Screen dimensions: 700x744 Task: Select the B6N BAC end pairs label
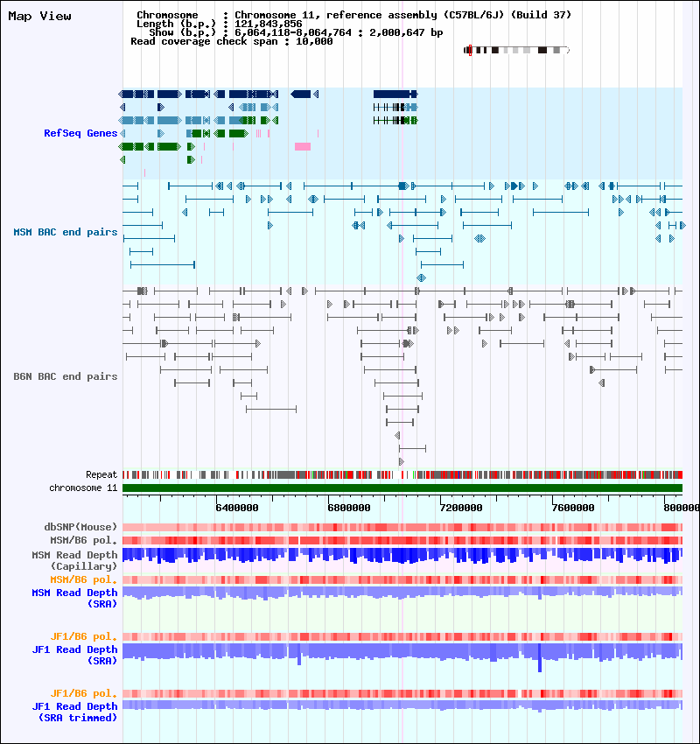pyautogui.click(x=66, y=376)
